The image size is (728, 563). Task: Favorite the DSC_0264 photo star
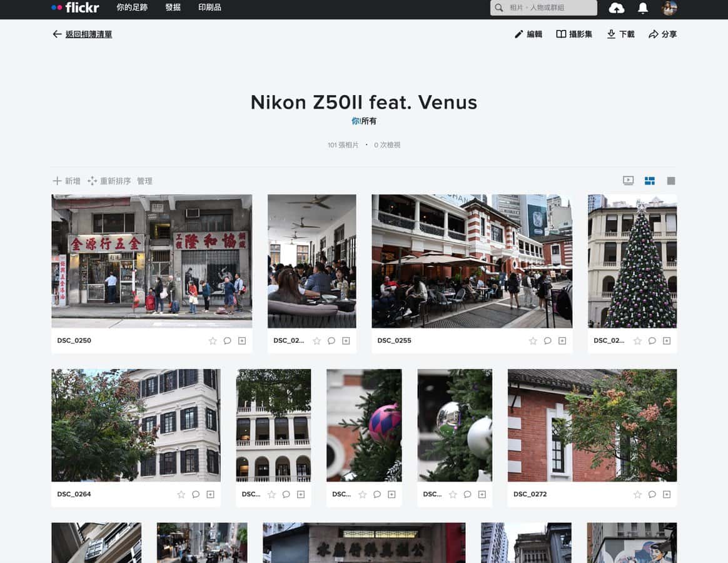tap(181, 494)
